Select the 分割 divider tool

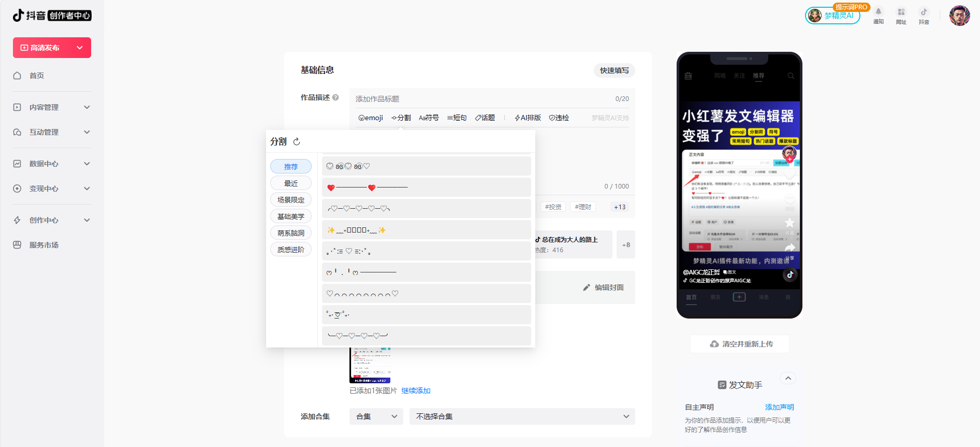(401, 118)
